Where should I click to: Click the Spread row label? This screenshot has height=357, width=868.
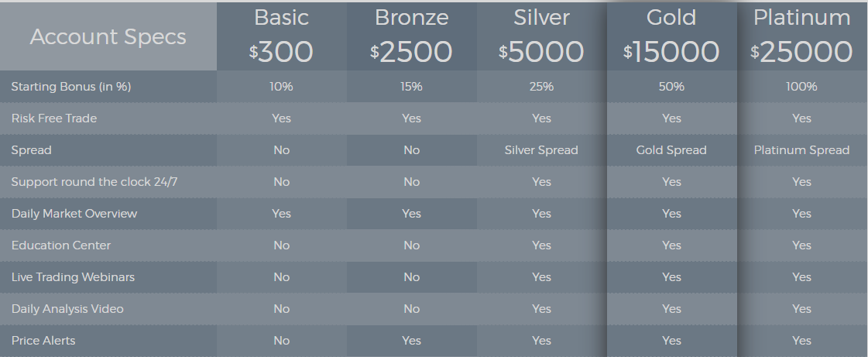tap(31, 150)
